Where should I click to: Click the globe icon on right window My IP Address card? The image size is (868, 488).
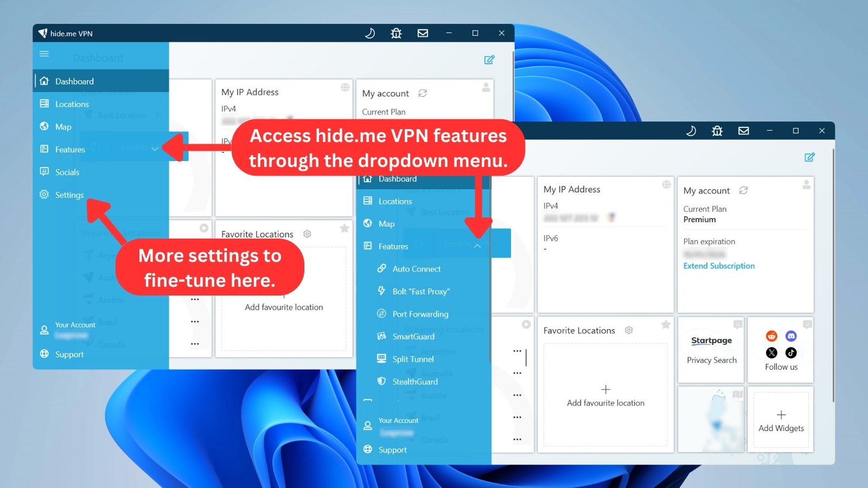(666, 185)
